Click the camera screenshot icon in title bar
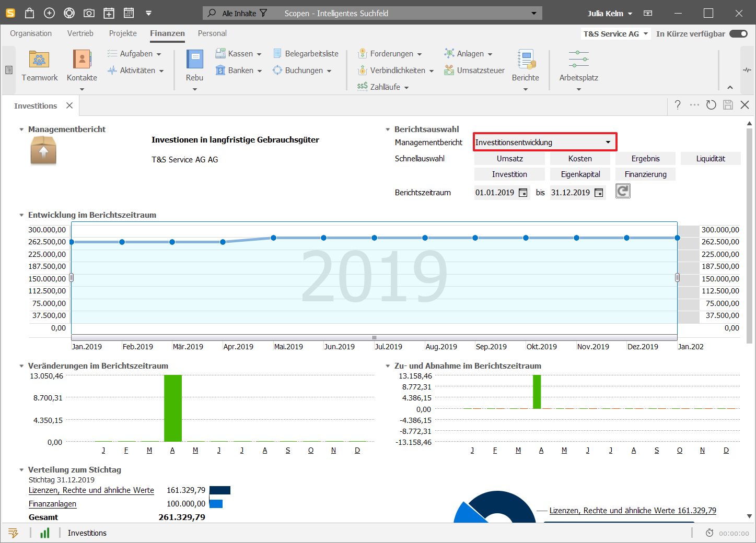Viewport: 756px width, 543px height. pos(89,13)
